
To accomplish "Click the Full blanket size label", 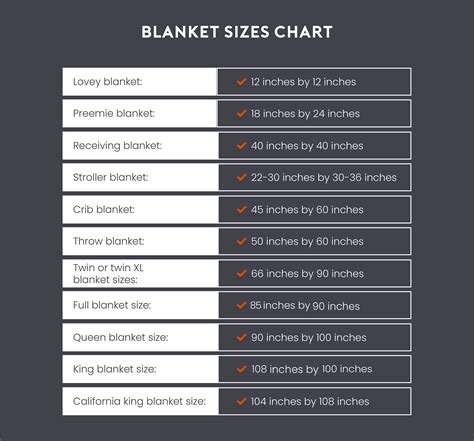I will (x=112, y=305).
